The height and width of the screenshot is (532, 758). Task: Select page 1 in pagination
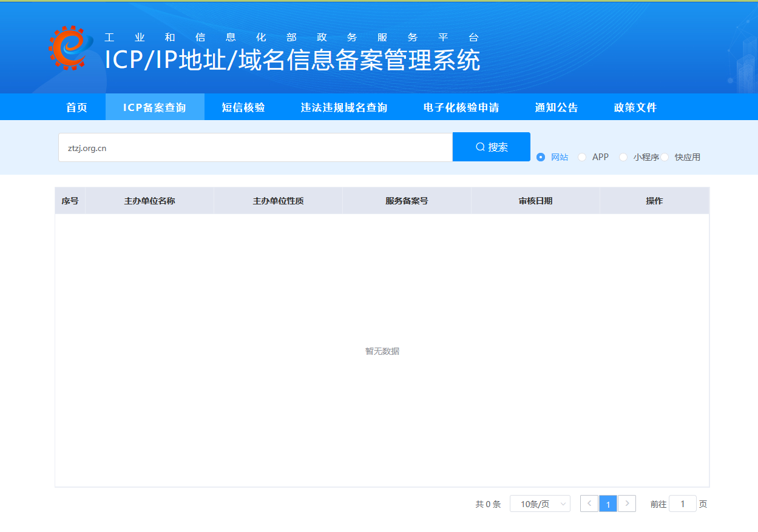click(x=608, y=503)
